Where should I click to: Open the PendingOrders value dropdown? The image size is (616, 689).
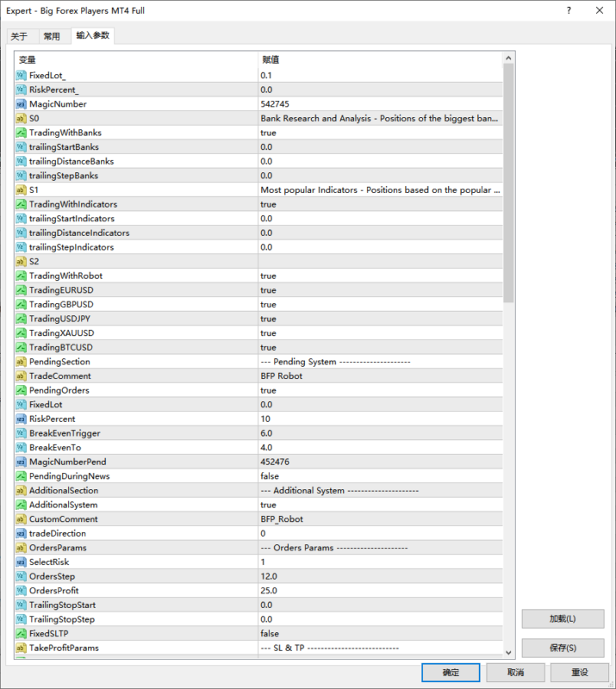click(379, 390)
